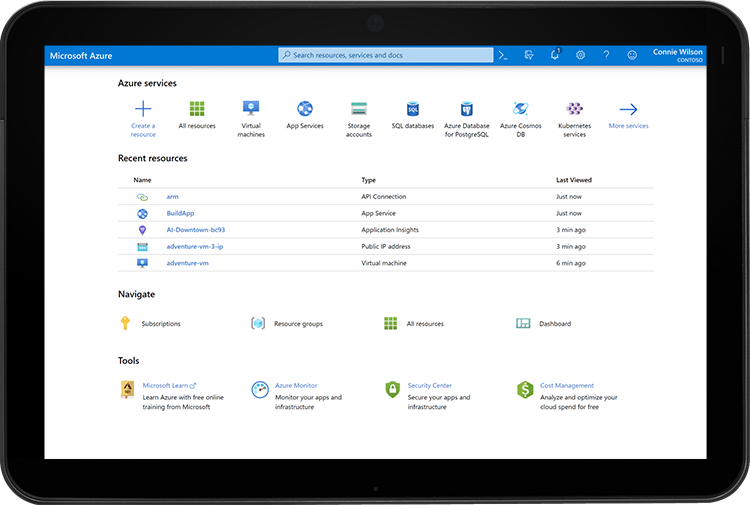This screenshot has height=505, width=750.
Task: Open the Directory and subscription filter icon
Action: pos(529,55)
